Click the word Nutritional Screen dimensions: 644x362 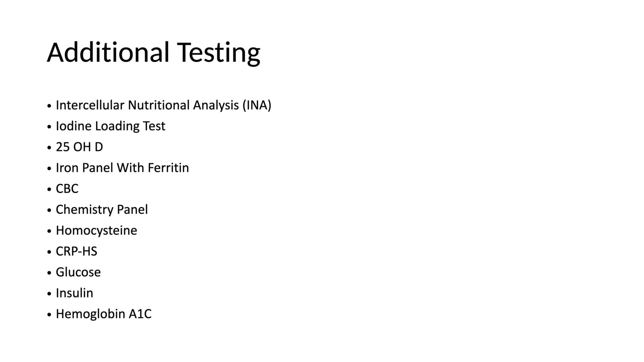158,105
